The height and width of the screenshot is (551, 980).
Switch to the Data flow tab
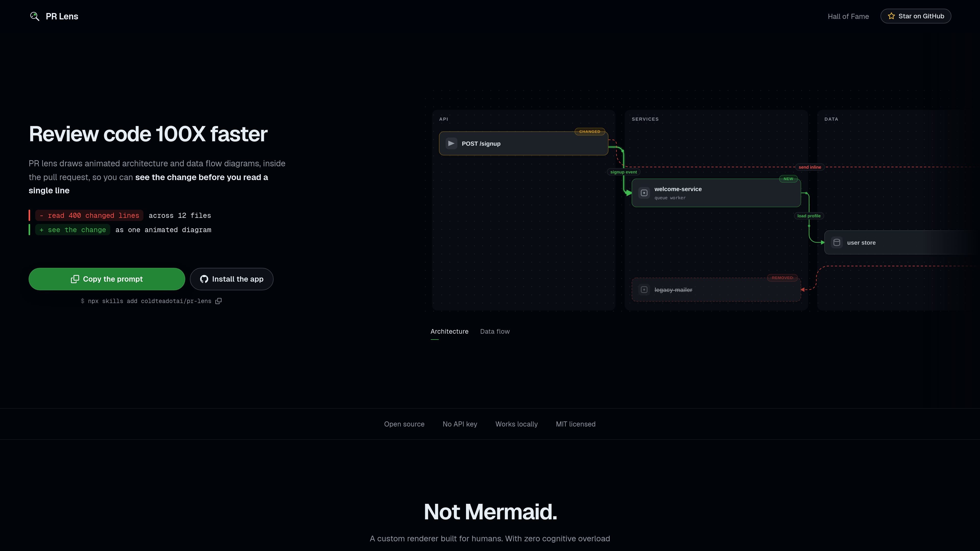[495, 332]
